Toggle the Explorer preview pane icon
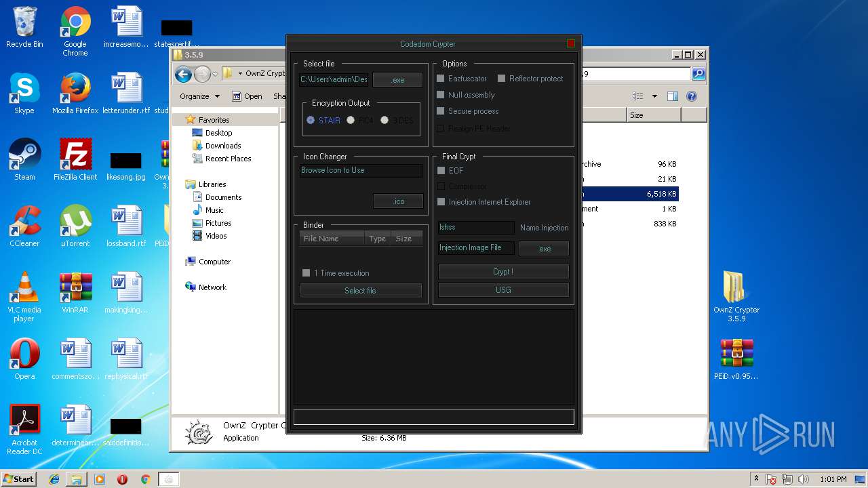This screenshot has width=868, height=488. pos(673,96)
